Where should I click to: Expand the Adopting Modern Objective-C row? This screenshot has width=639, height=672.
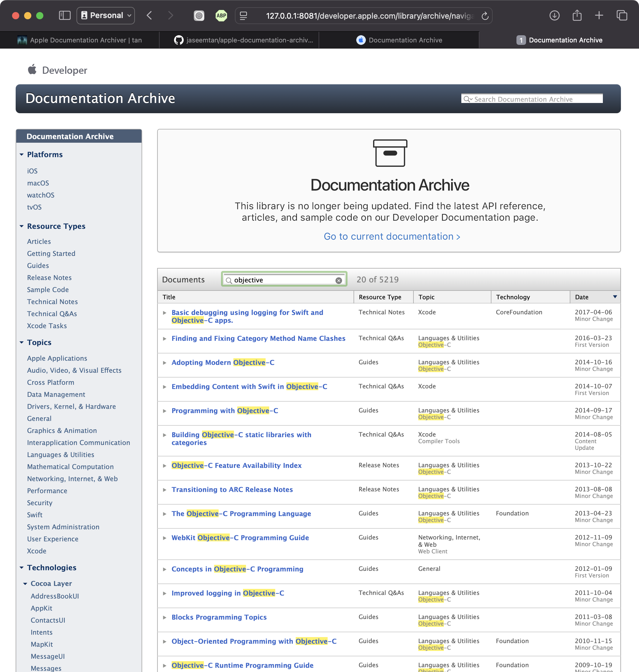pos(164,363)
